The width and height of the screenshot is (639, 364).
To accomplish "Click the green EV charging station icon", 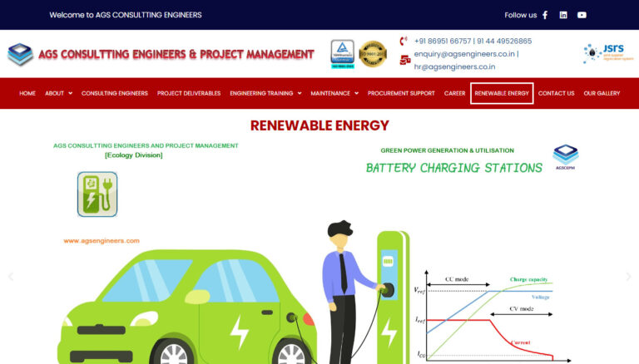I will coord(97,194).
